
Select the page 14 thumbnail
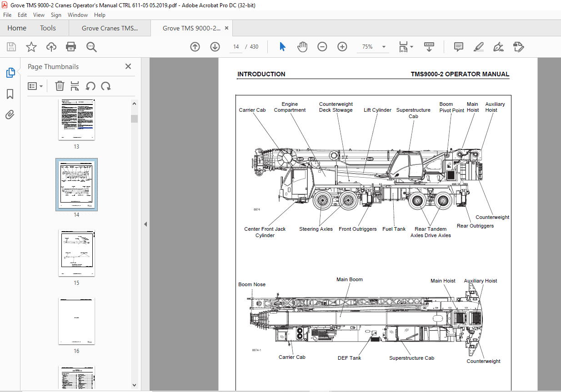tap(76, 184)
